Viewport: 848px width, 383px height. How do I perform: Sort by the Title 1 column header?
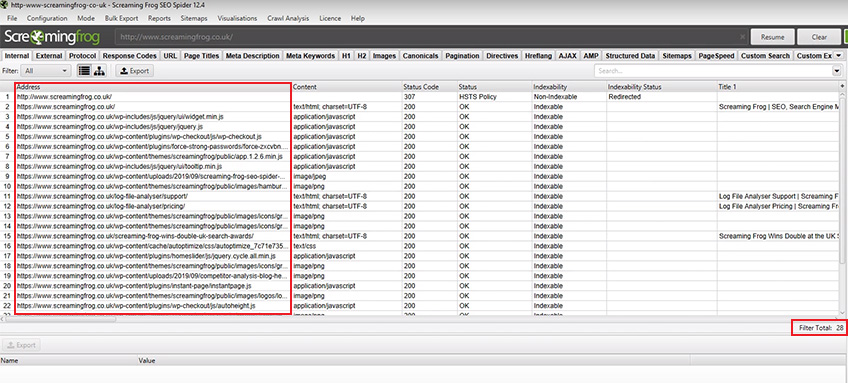[x=777, y=87]
